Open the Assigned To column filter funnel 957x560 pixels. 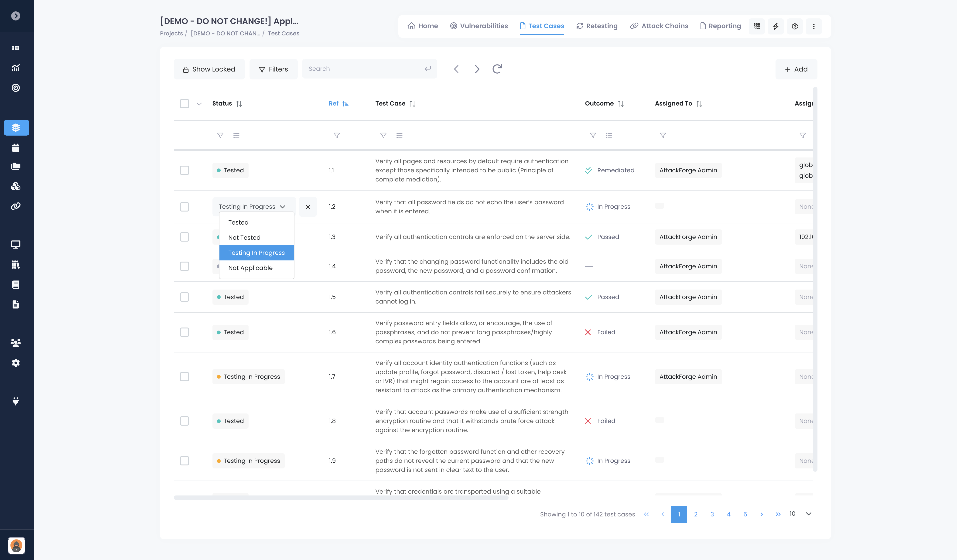(663, 135)
